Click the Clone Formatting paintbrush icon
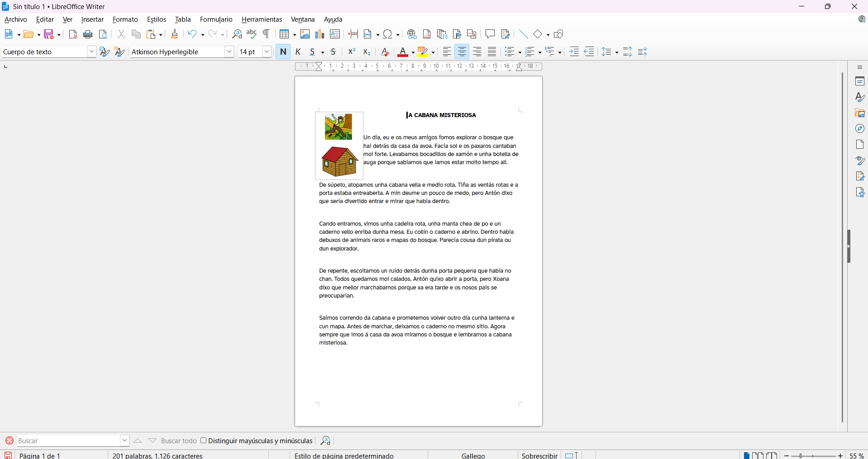This screenshot has height=459, width=868. (x=174, y=34)
